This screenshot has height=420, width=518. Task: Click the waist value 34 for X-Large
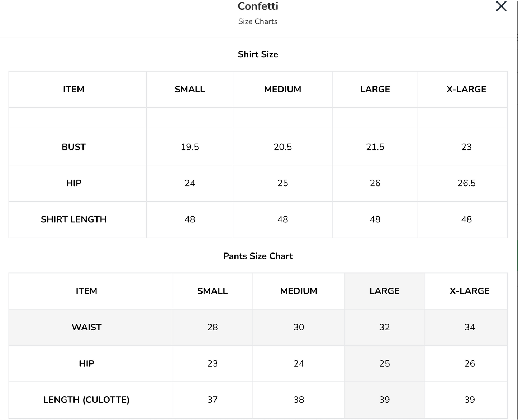pyautogui.click(x=470, y=327)
